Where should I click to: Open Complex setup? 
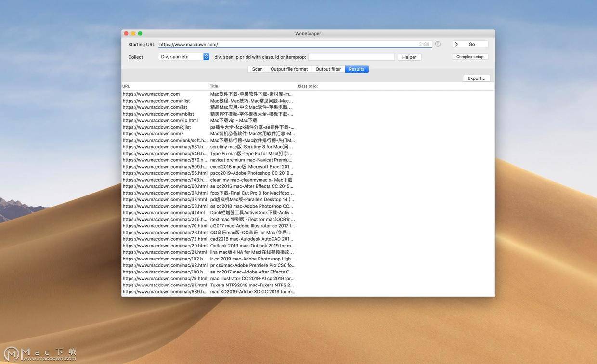[470, 57]
